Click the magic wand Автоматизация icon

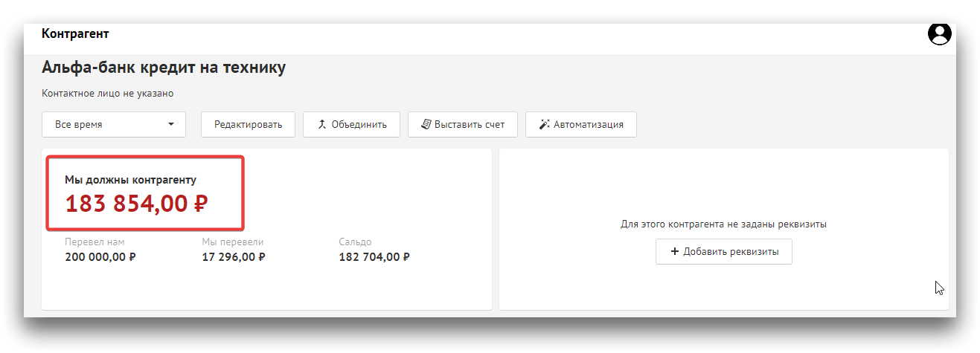(x=544, y=124)
